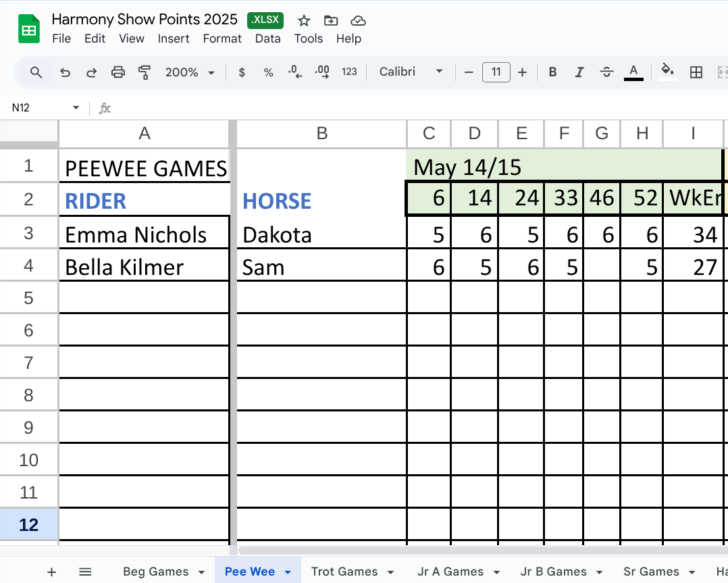Screen dimensions: 728x583
Task: Click the add new sheet plus button
Action: (x=52, y=572)
